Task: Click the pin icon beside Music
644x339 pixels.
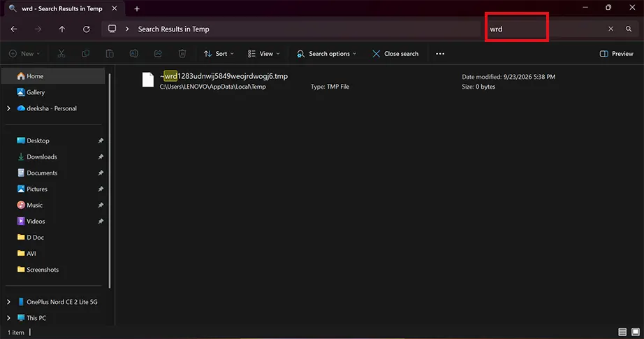Action: 101,205
